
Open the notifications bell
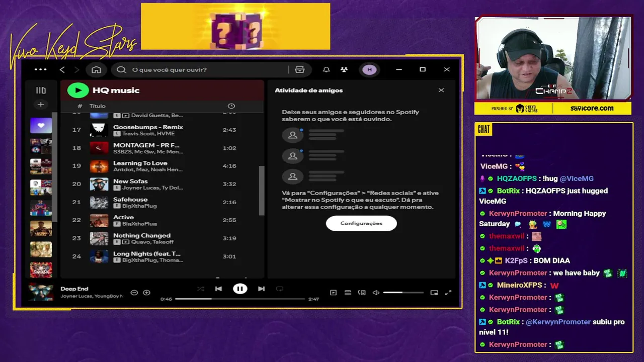coord(326,69)
